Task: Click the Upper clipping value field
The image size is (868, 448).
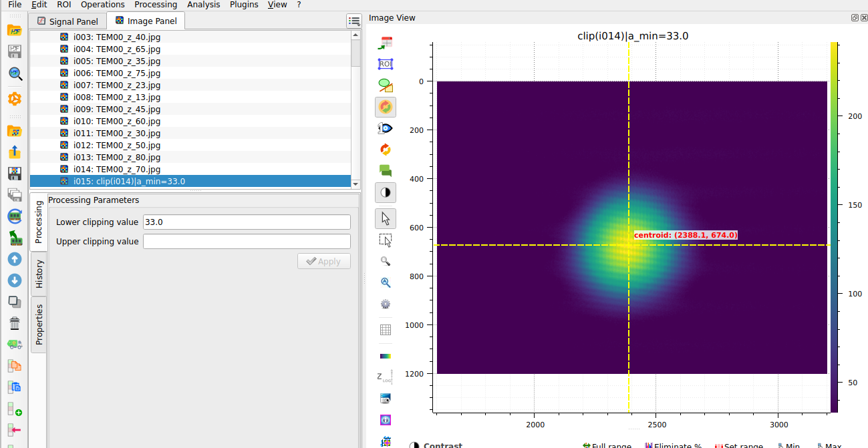Action: pos(247,242)
